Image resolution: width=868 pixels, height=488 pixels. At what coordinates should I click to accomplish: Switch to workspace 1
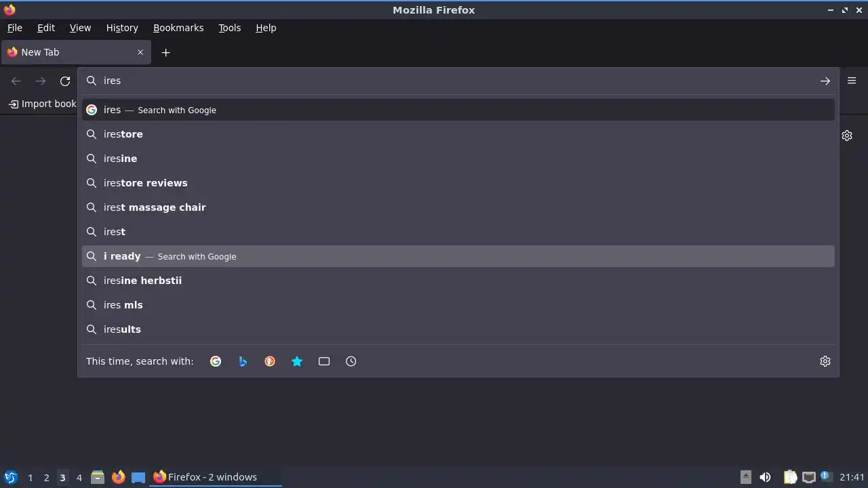[30, 477]
